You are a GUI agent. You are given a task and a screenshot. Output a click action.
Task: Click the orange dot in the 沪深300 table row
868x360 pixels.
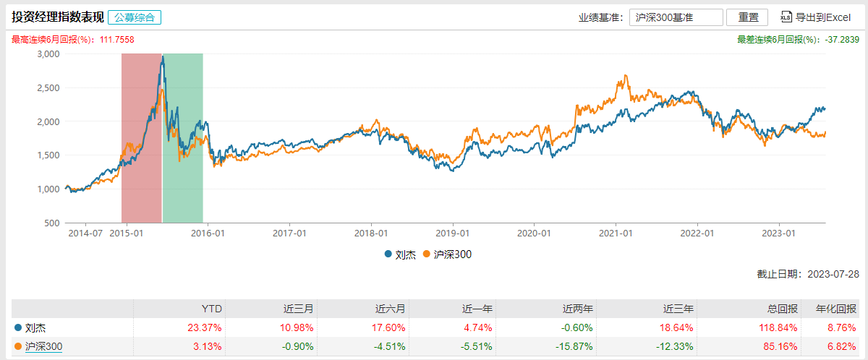point(18,347)
